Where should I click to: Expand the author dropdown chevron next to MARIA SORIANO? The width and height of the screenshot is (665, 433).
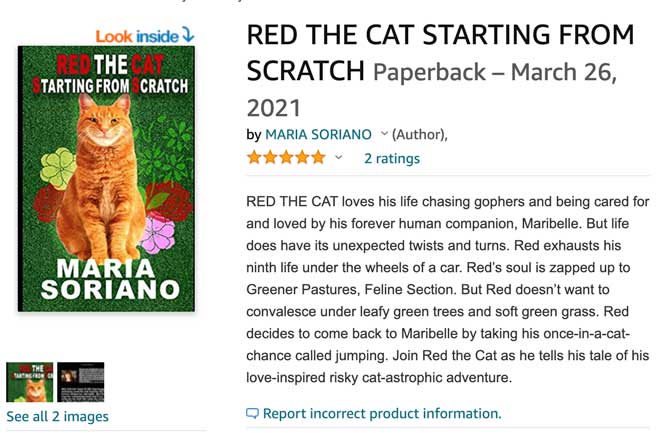point(384,134)
